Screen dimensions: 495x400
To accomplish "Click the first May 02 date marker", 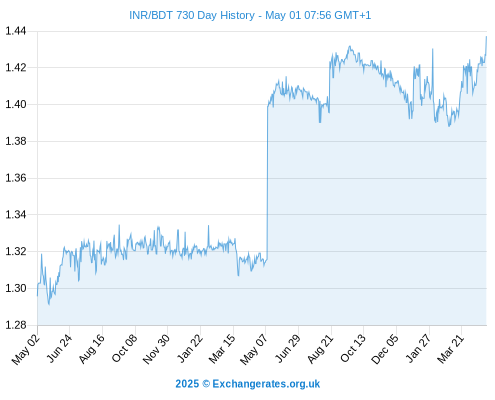I will (x=26, y=349).
